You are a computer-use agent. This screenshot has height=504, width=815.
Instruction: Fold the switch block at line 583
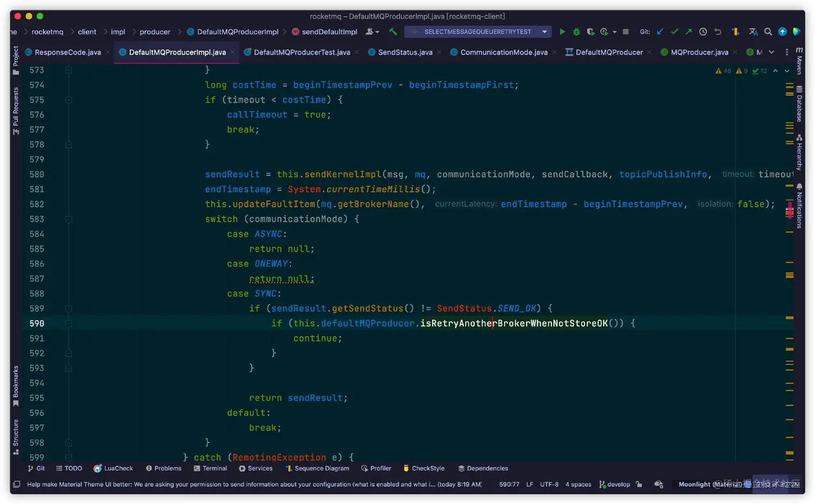[68, 219]
